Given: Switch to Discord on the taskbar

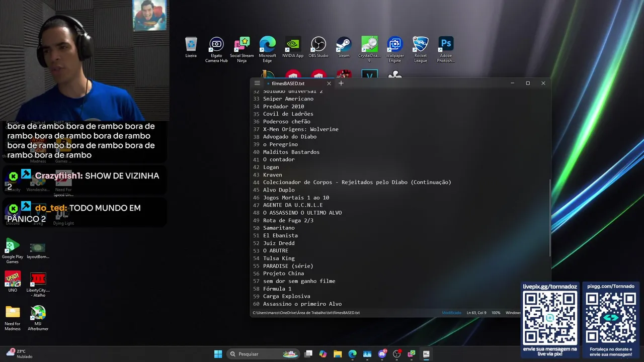Looking at the screenshot, I should click(382, 354).
